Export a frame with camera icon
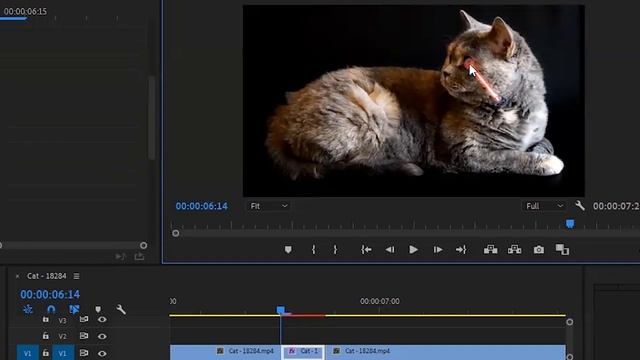The image size is (640, 360). pos(539,249)
